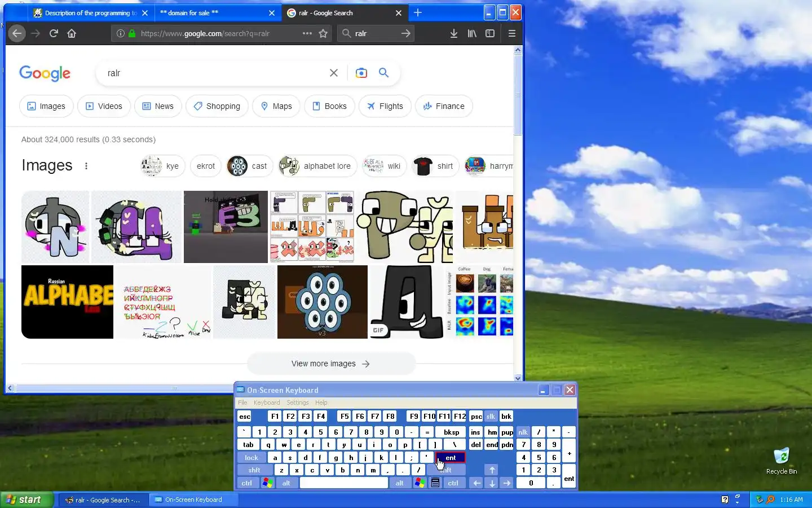The image size is (812, 508).
Task: Click the up arrow key on keyboard
Action: (492, 470)
